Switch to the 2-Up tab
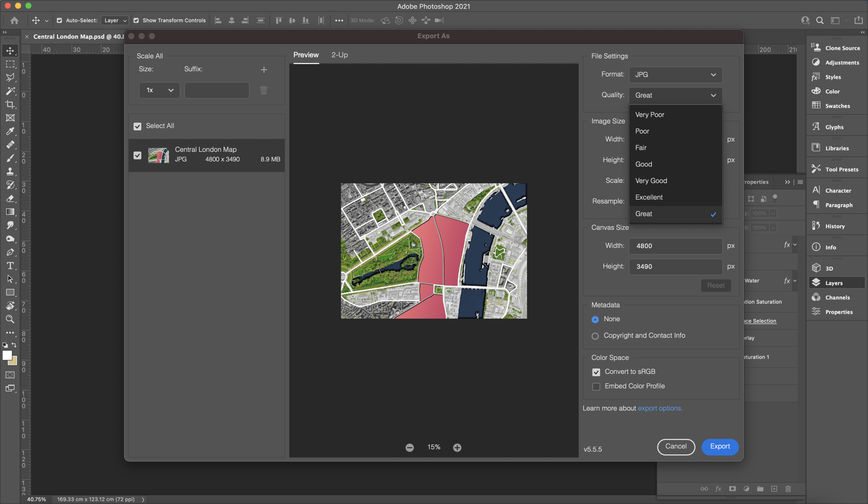 (340, 55)
